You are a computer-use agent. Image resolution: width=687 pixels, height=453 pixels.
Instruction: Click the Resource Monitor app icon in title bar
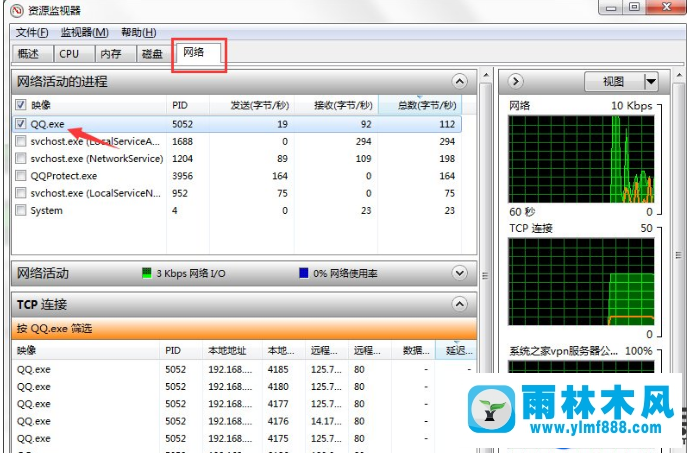16,10
